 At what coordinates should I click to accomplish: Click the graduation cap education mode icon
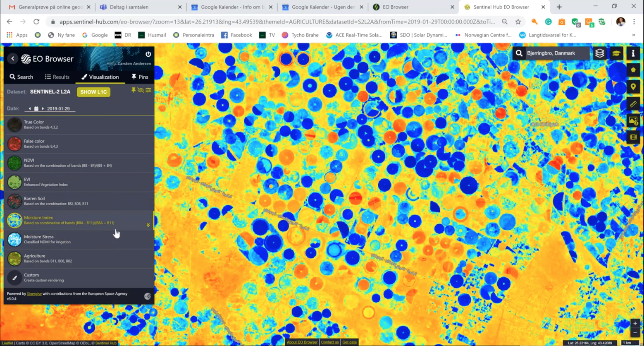[x=616, y=53]
